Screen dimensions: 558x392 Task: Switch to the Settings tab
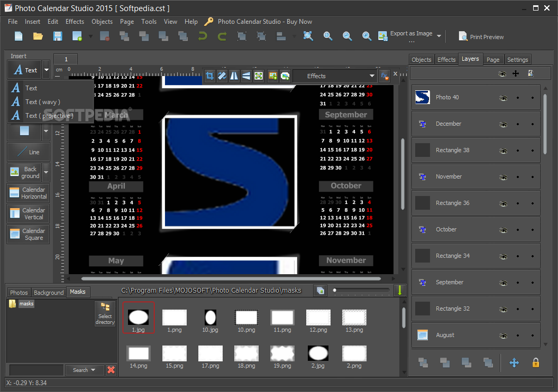coord(517,60)
